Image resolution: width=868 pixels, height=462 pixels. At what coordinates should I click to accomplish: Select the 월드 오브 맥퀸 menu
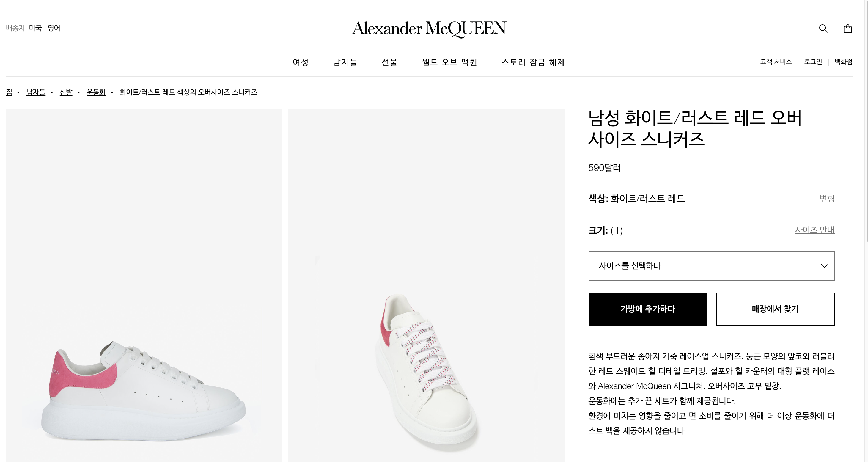(x=449, y=62)
